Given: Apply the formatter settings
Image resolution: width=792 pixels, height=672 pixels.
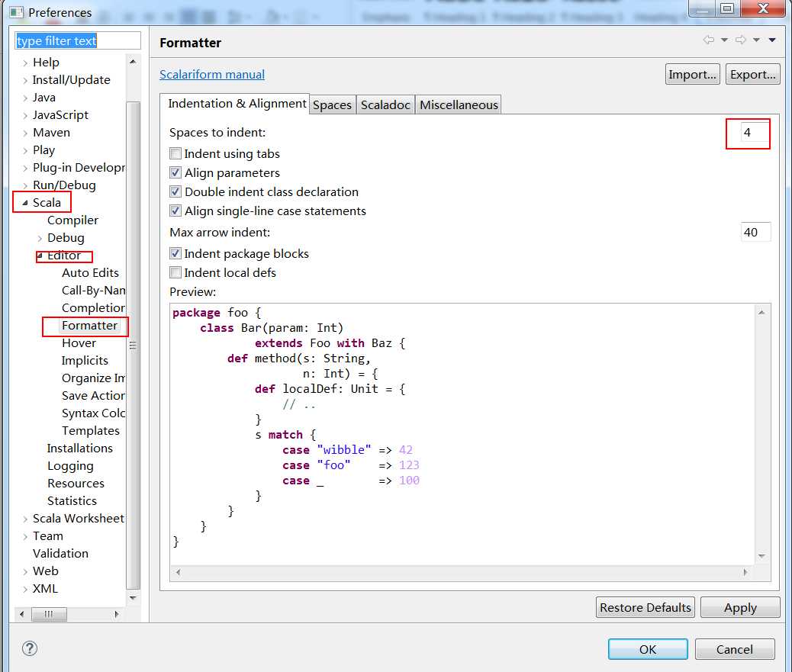Looking at the screenshot, I should (740, 607).
